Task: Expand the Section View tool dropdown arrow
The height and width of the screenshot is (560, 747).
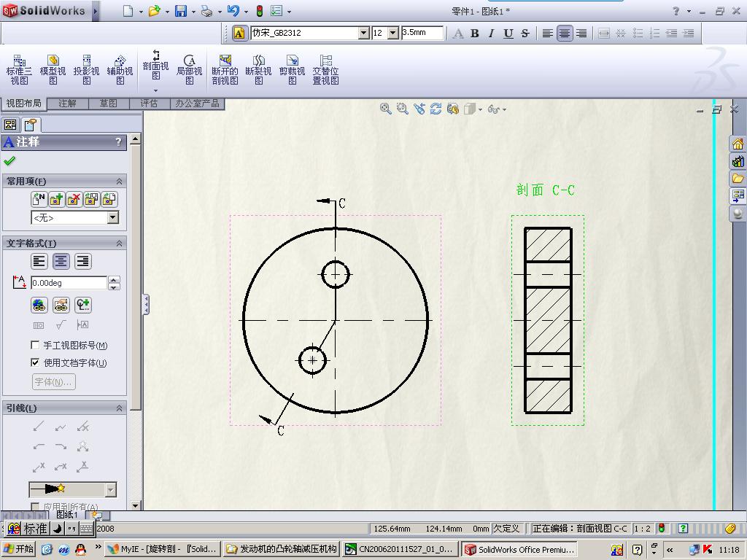Action: point(156,90)
